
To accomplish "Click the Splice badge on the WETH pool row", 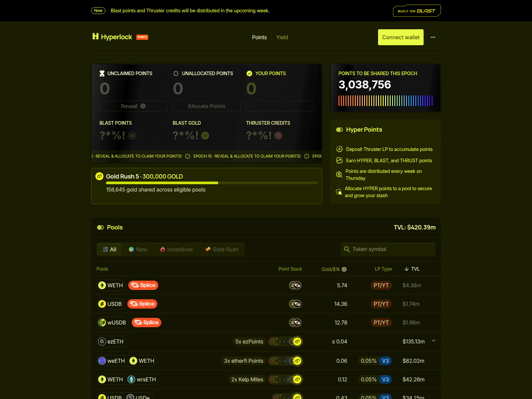I will [143, 285].
